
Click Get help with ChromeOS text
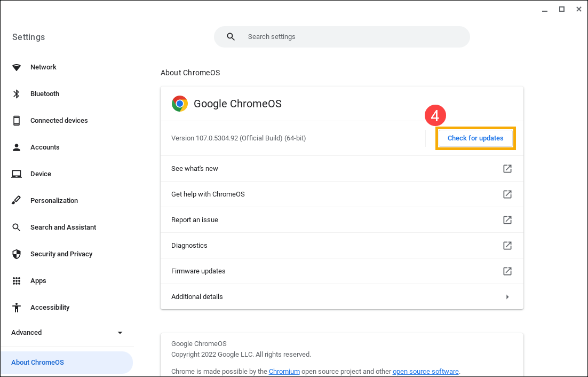(208, 194)
